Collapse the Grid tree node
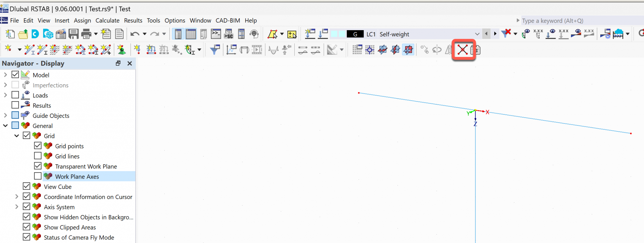Image resolution: width=644 pixels, height=243 pixels. [x=17, y=136]
